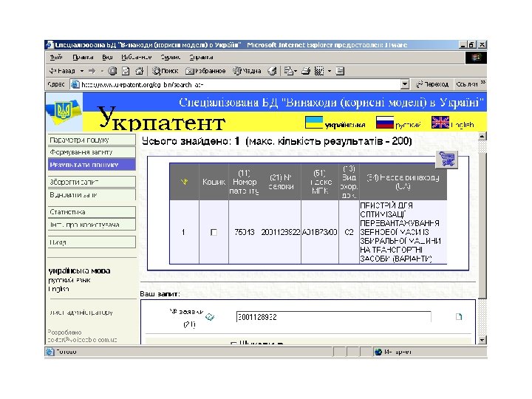Open the Вид menu
This screenshot has height=399, width=532.
[x=107, y=58]
